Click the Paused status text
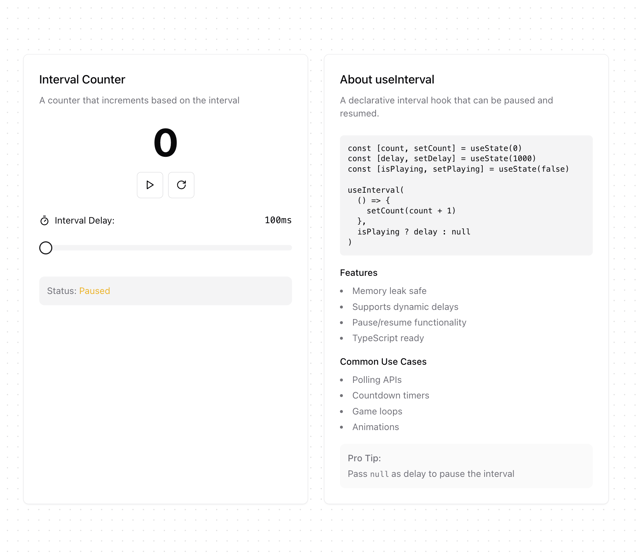This screenshot has height=556, width=640. coord(95,291)
